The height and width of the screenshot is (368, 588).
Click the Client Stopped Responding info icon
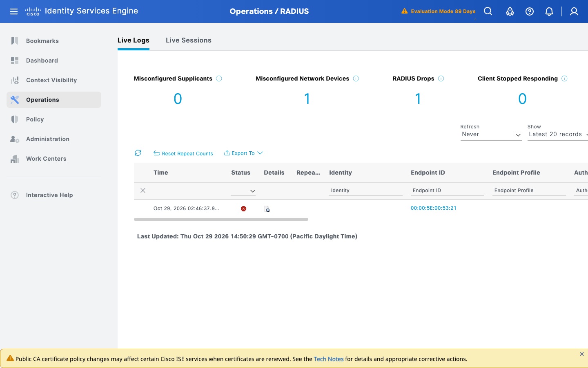(x=564, y=79)
